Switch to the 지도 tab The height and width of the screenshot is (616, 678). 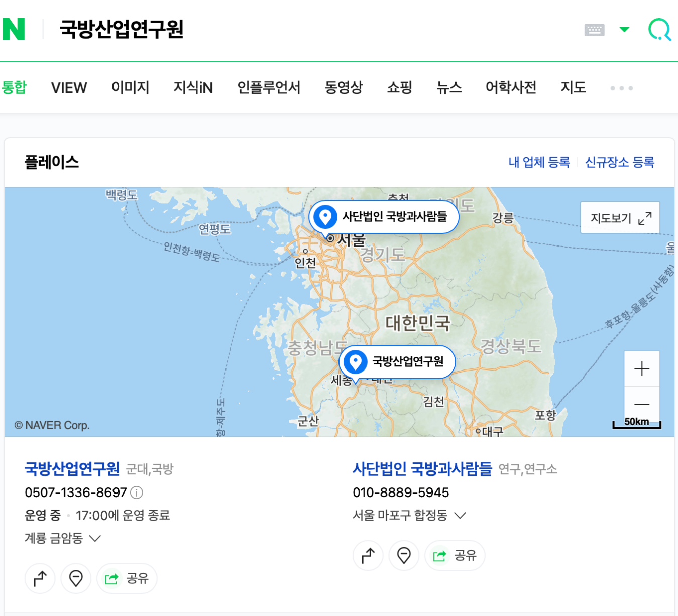[x=574, y=87]
